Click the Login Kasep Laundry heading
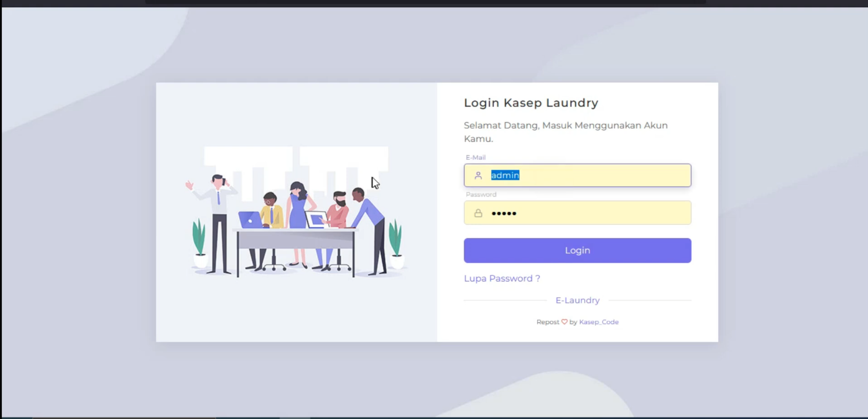 click(531, 103)
